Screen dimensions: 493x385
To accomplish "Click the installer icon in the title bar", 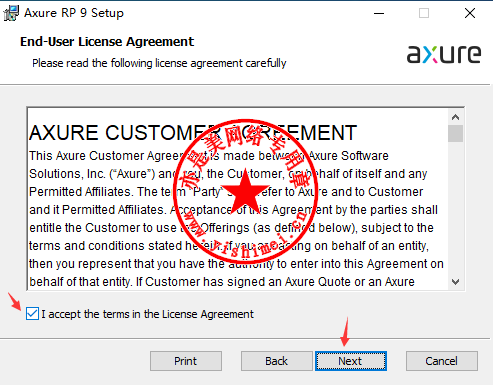I will click(x=11, y=13).
